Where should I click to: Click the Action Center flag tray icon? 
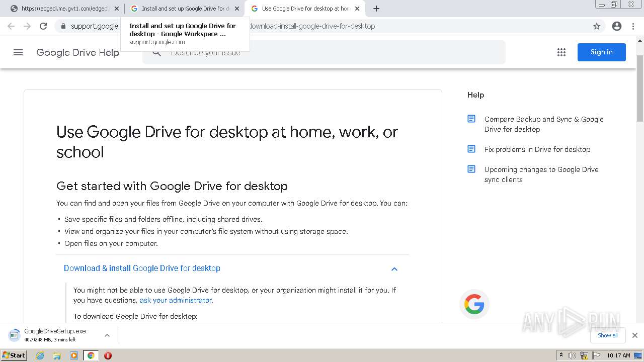[595, 355]
